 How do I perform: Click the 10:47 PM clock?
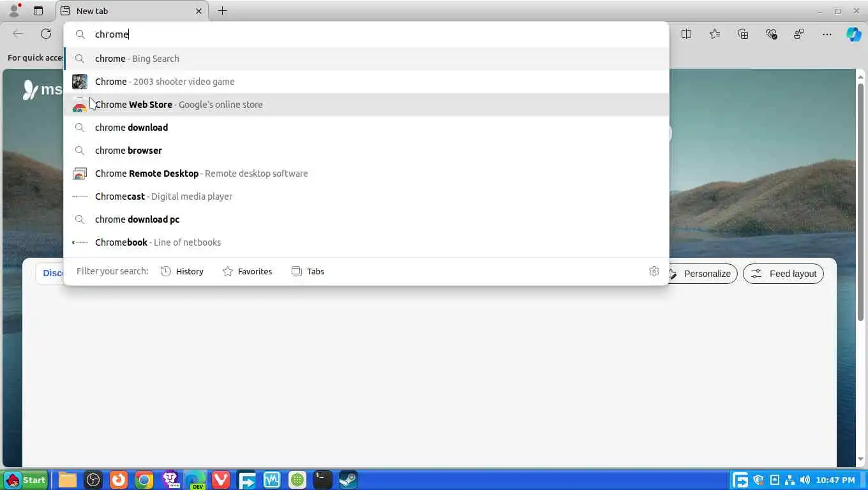point(835,480)
